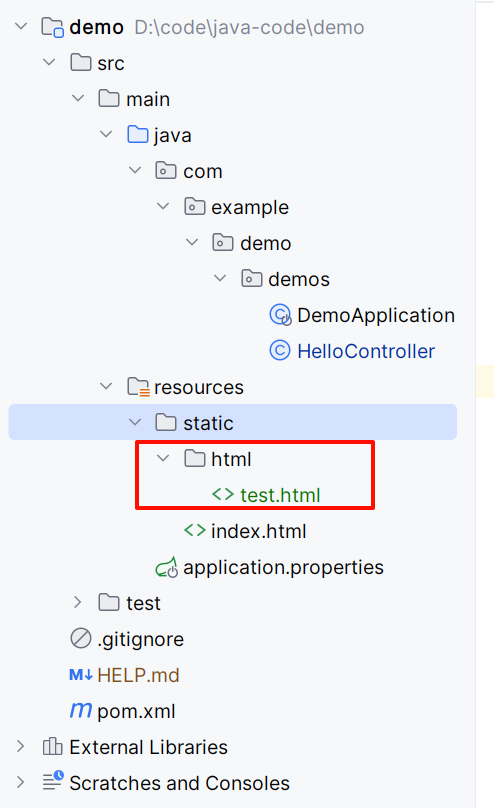Click the markdown icon beside HELP.md
The width and height of the screenshot is (494, 808).
[x=81, y=675]
